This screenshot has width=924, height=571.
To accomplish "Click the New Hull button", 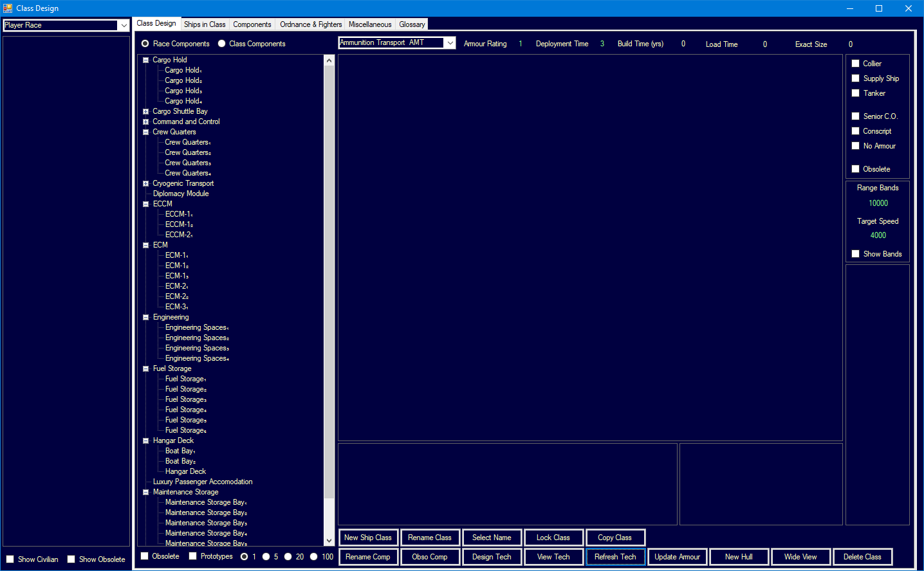I will coord(739,557).
